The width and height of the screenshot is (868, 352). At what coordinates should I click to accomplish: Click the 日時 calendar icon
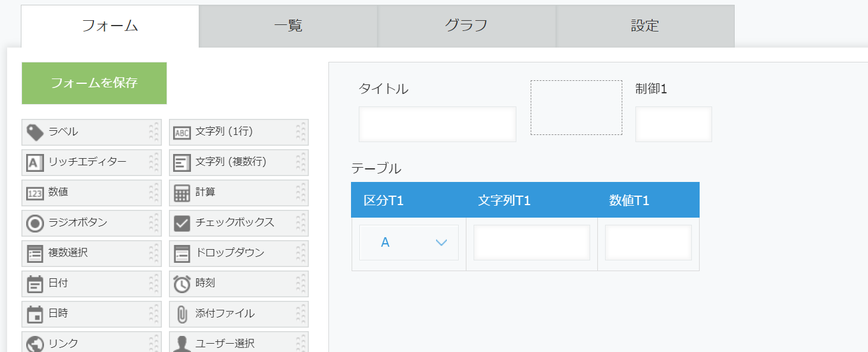(x=35, y=315)
